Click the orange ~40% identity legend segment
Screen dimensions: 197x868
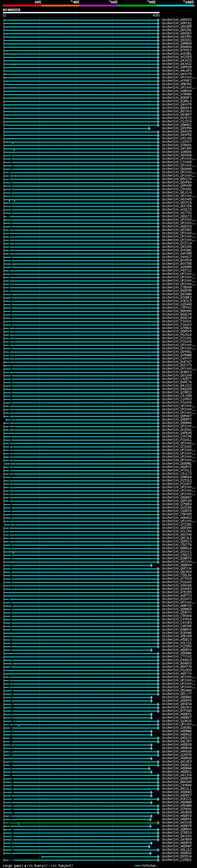60,6
